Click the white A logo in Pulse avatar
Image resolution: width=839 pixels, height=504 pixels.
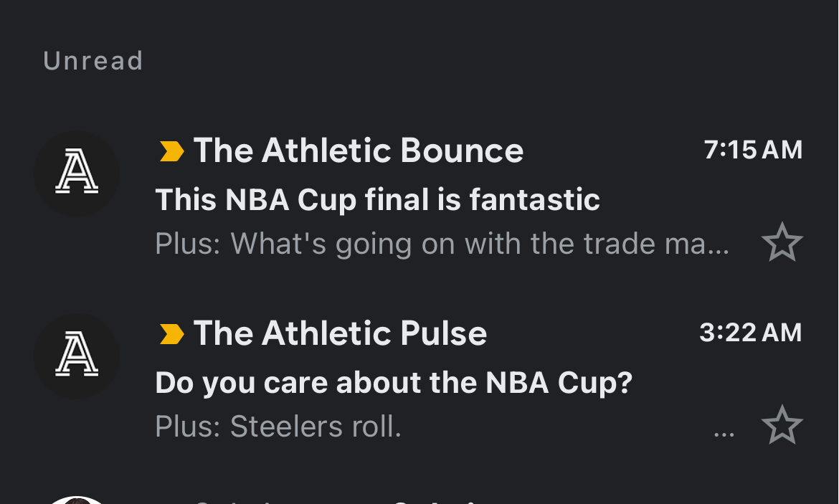tap(77, 356)
